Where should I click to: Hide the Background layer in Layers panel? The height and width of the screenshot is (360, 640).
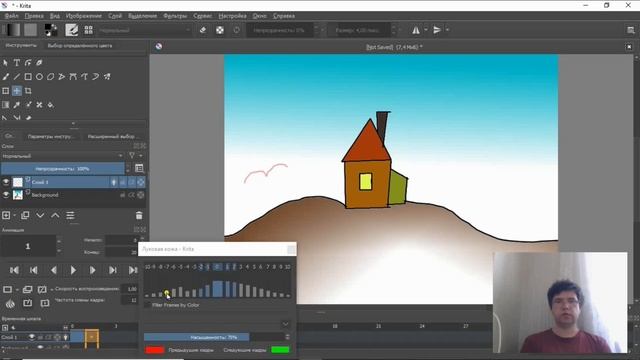(6, 195)
